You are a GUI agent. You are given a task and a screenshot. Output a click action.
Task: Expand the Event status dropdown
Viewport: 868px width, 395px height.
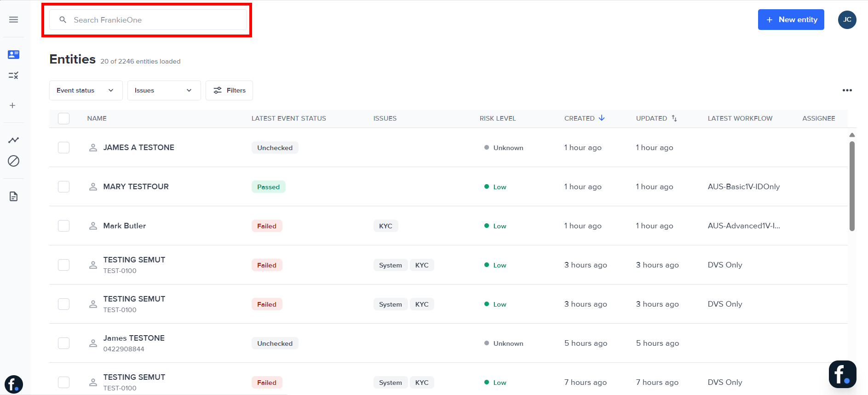click(x=86, y=90)
